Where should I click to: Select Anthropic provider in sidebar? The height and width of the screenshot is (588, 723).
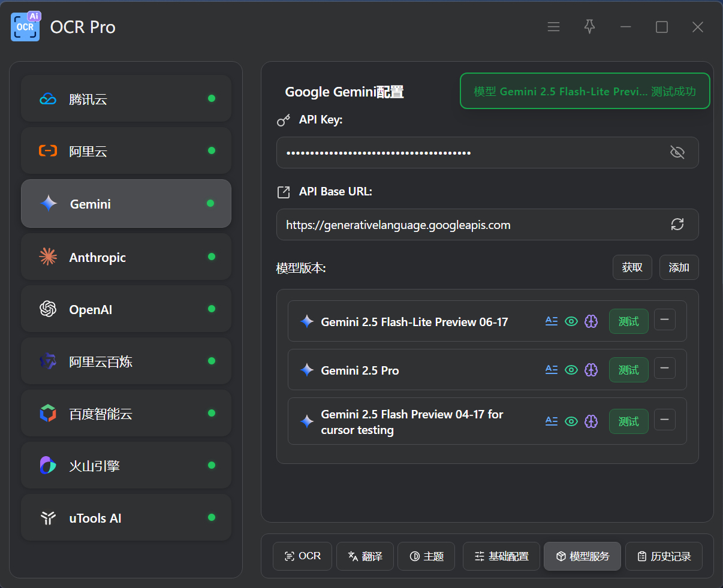[126, 257]
